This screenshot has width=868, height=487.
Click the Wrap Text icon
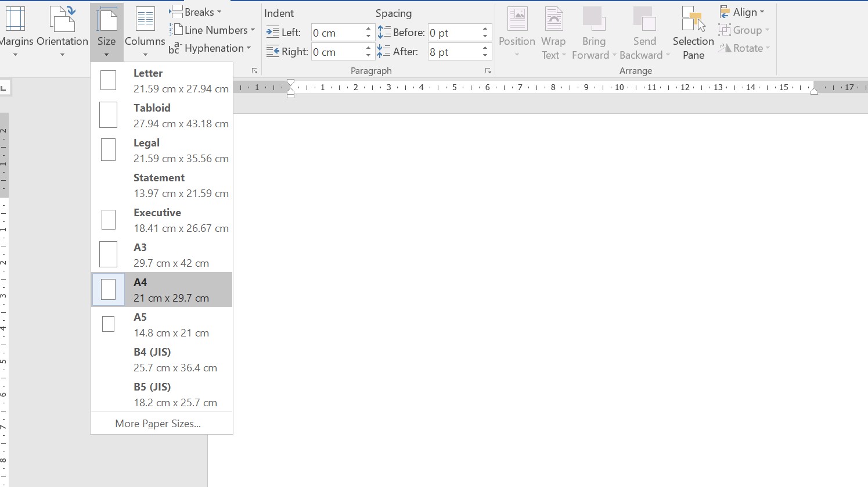point(553,20)
